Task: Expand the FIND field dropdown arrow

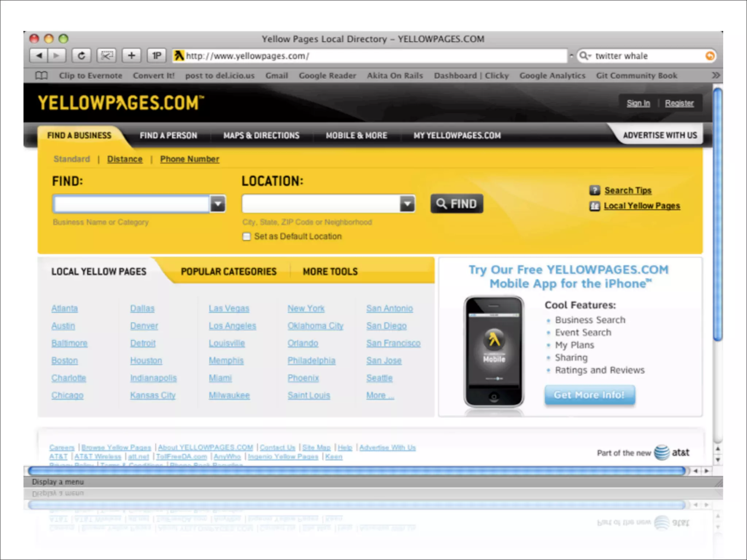Action: (x=218, y=204)
